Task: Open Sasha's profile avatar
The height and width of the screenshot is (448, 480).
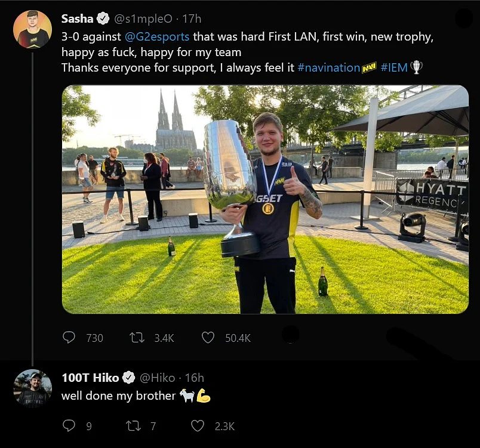Action: 32,29
